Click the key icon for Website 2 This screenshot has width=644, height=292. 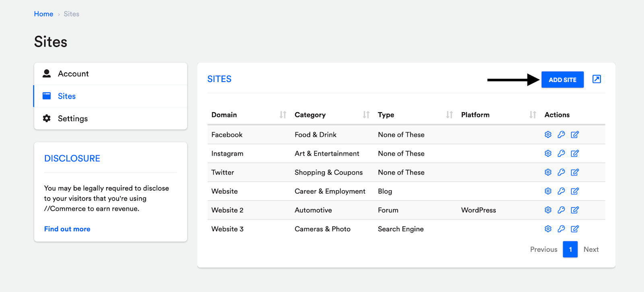[561, 210]
